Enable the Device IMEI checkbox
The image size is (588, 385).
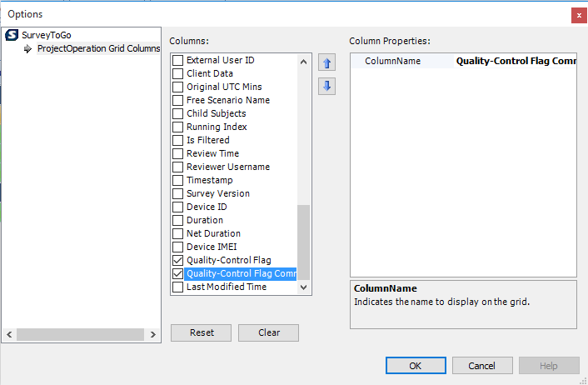[177, 247]
